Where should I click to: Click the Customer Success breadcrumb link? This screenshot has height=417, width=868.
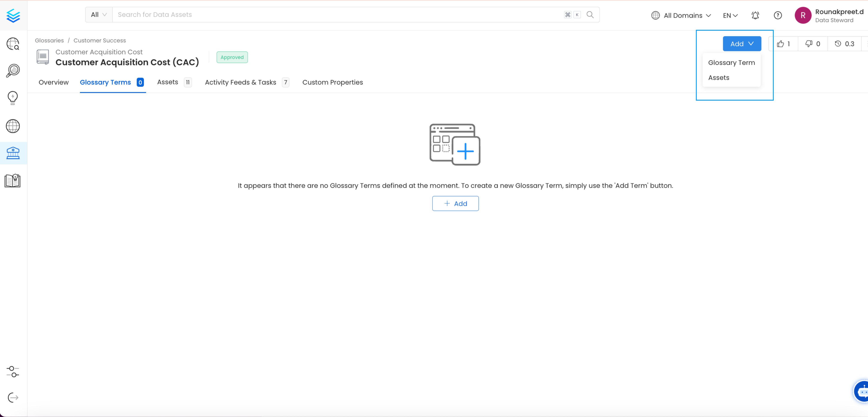99,40
